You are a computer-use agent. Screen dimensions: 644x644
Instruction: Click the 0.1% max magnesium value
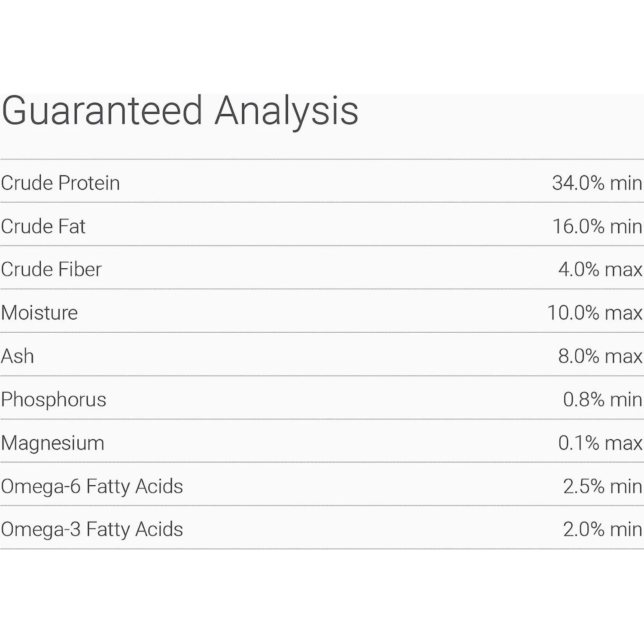[600, 443]
